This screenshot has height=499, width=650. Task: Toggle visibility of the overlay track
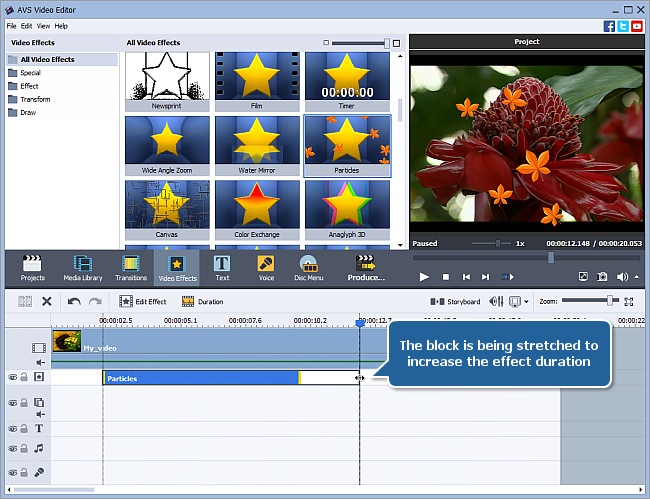[13, 402]
